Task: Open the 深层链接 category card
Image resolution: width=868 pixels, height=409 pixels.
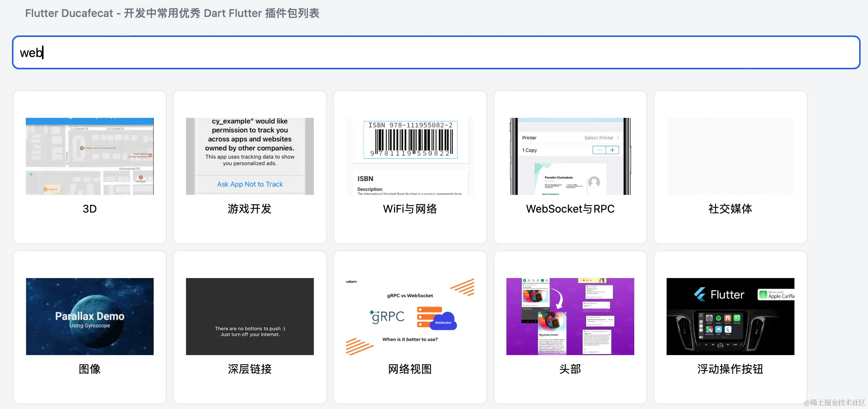Action: coord(250,316)
